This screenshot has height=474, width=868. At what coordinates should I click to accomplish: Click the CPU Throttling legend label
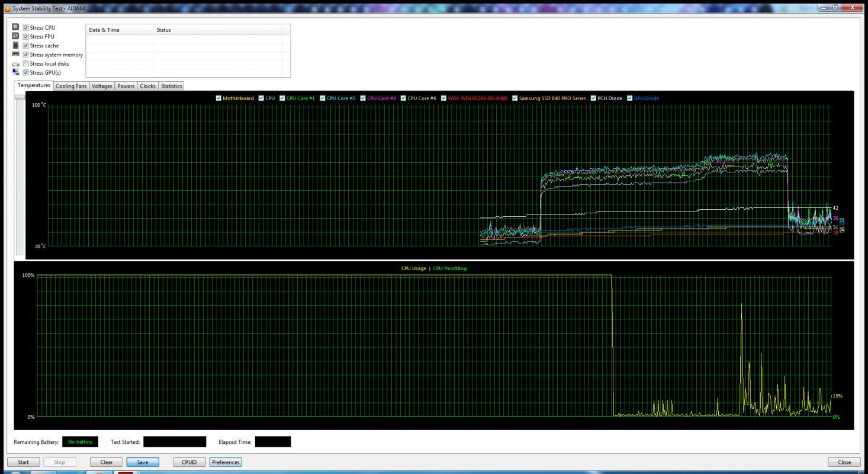[x=450, y=268]
